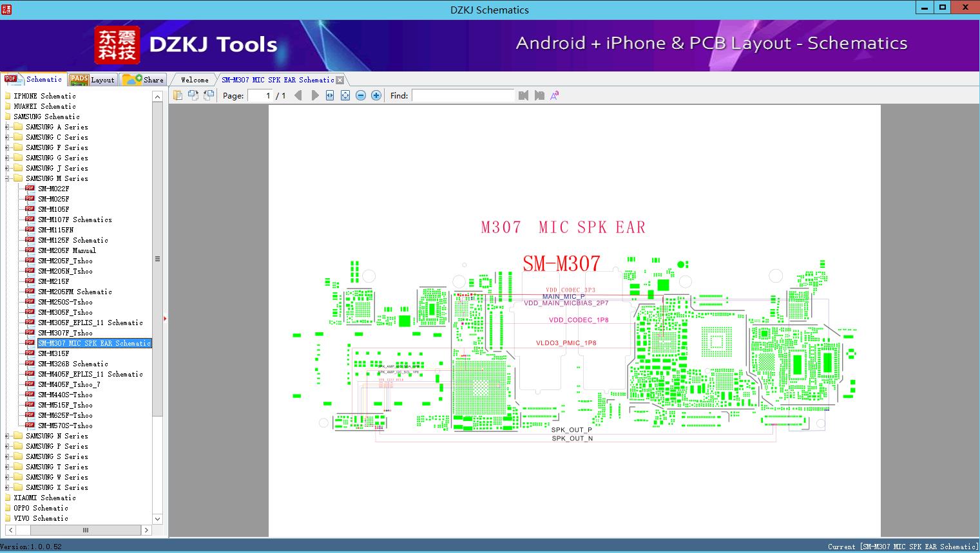Select the XIAOMI Schematic folder
Image resolution: width=980 pixels, height=553 pixels.
(44, 498)
